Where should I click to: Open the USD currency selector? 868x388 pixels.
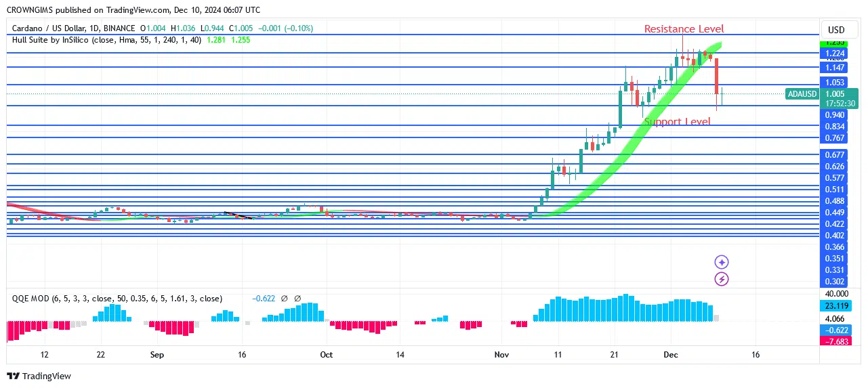[836, 30]
